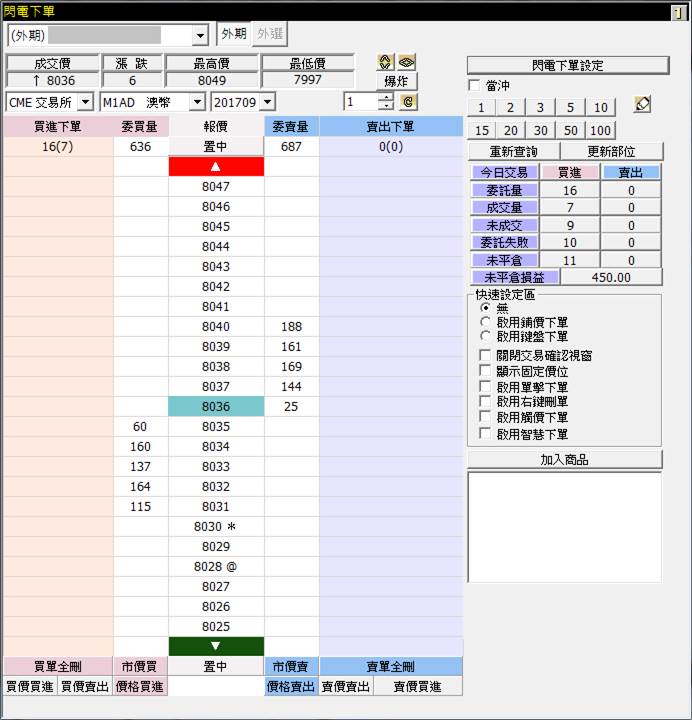Screen dimensions: 692x720
Task: Set quantity to 3 with preset button
Action: click(x=540, y=108)
